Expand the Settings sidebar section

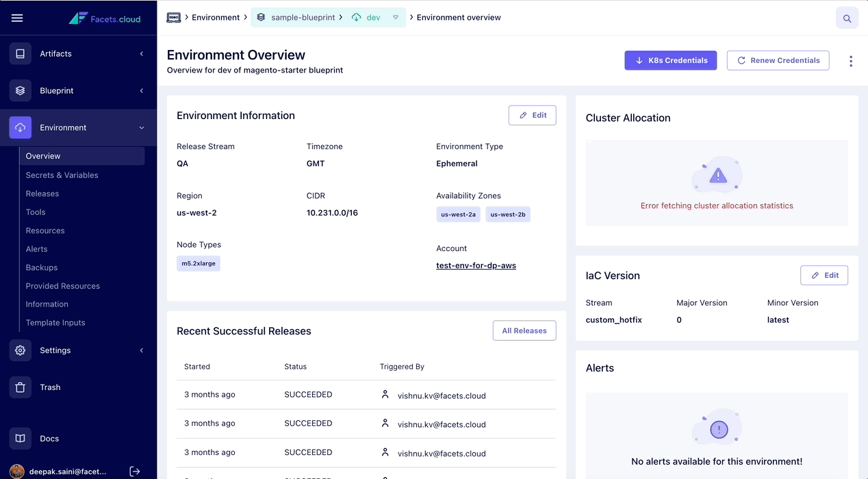pyautogui.click(x=142, y=350)
